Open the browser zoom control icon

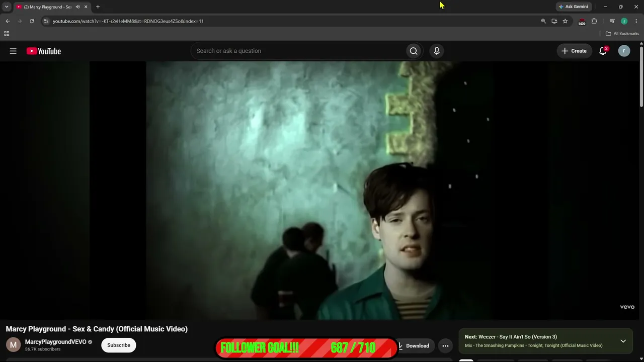pos(543,21)
